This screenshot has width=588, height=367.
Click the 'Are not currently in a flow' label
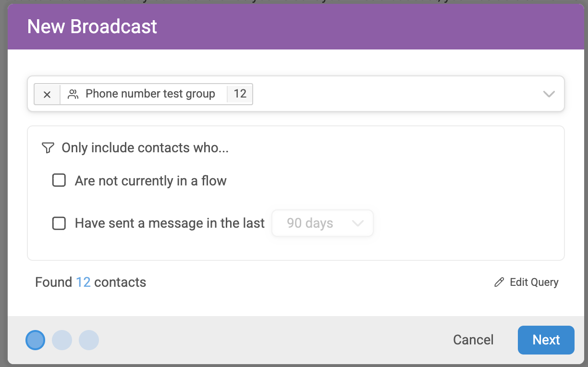pyautogui.click(x=151, y=181)
